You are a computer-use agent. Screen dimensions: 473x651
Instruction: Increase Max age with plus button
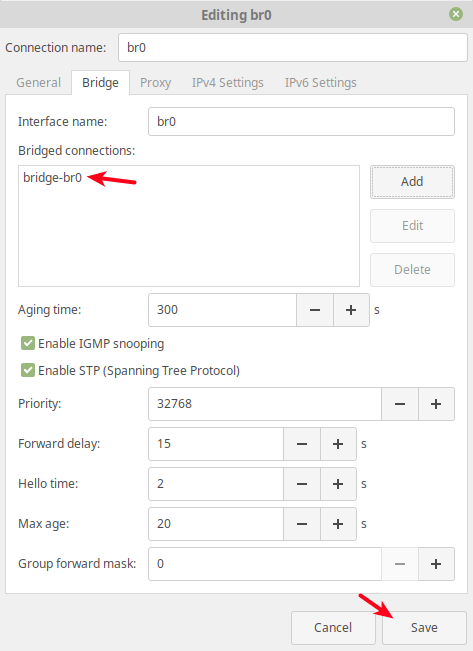click(x=338, y=524)
